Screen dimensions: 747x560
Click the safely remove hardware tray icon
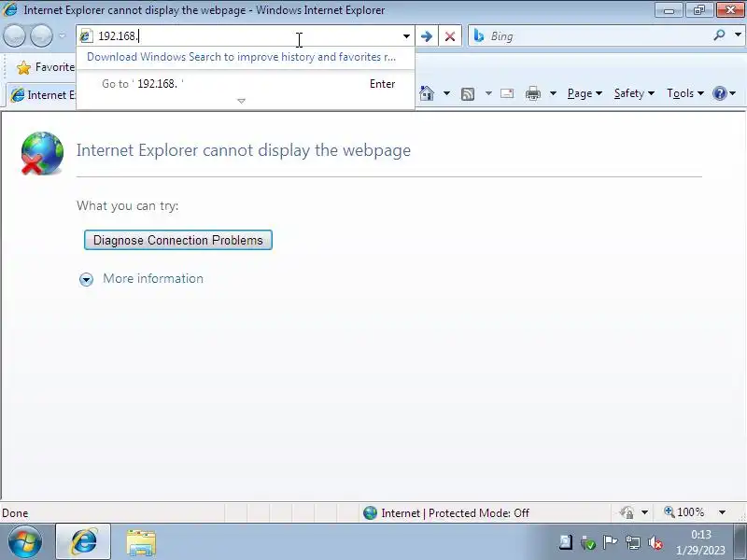(587, 542)
